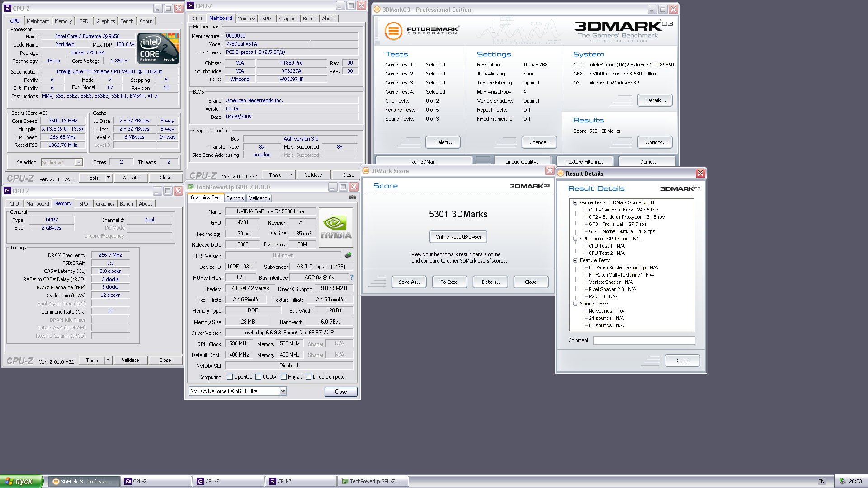Open Bench tab in CPU-Z Mainboard window
Viewport: 868px width, 488px height.
(310, 19)
